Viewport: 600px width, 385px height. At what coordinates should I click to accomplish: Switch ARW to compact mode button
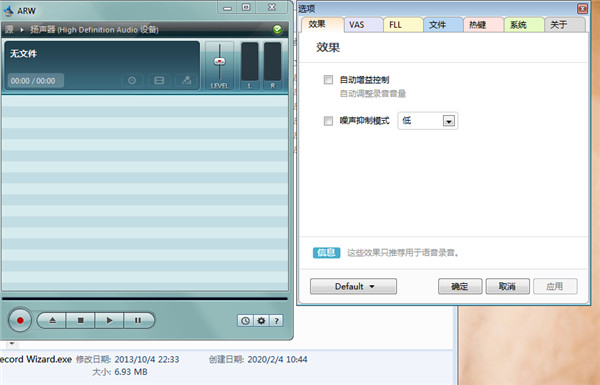(246, 7)
